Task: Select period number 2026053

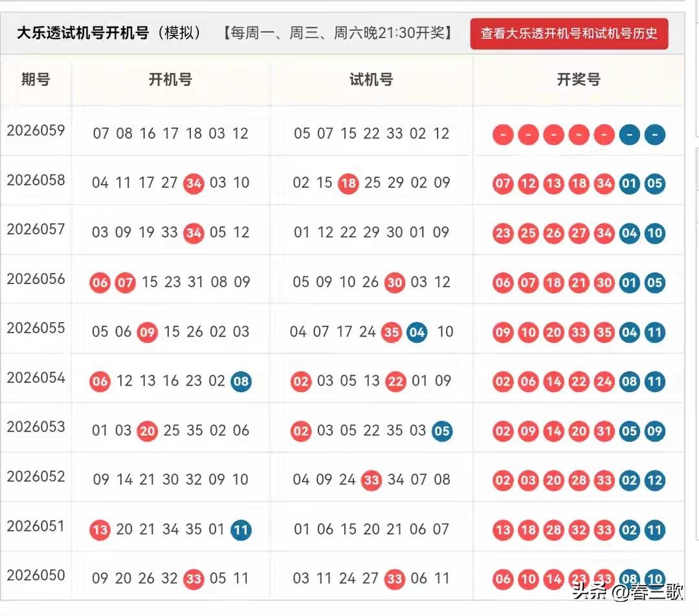Action: coord(36,427)
